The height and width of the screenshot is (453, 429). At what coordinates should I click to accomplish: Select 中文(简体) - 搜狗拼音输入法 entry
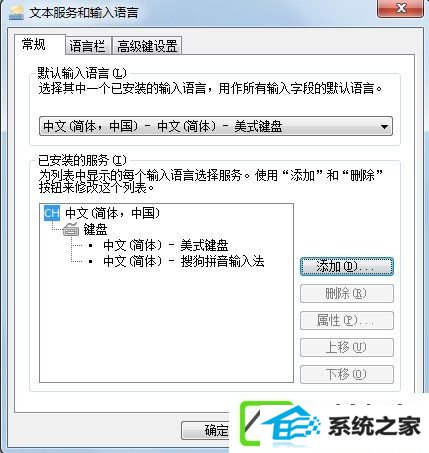(184, 261)
